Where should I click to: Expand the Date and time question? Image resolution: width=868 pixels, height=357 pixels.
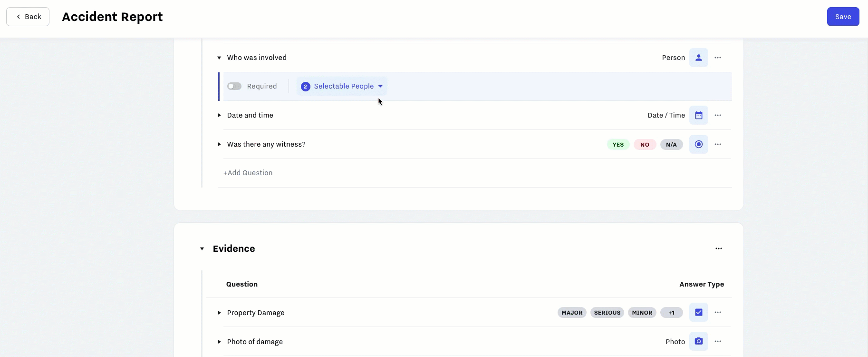point(219,115)
